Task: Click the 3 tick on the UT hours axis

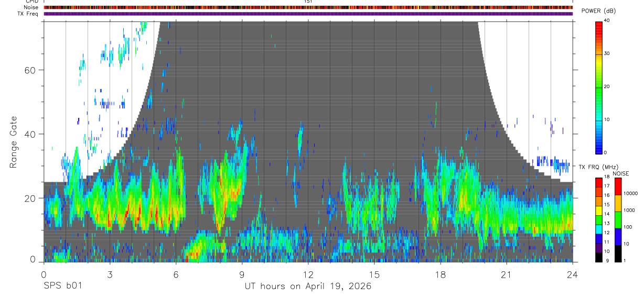Action: pyautogui.click(x=110, y=274)
